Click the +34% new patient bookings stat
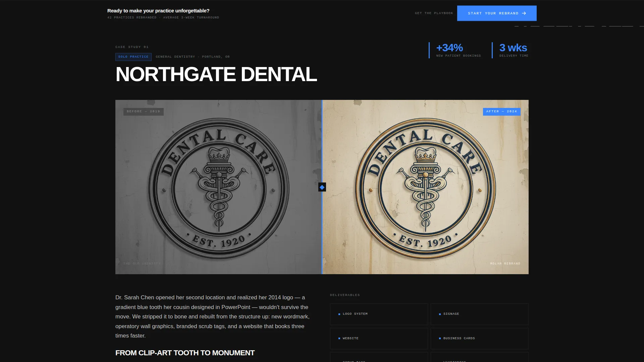Image resolution: width=644 pixels, height=362 pixels. pos(455,50)
